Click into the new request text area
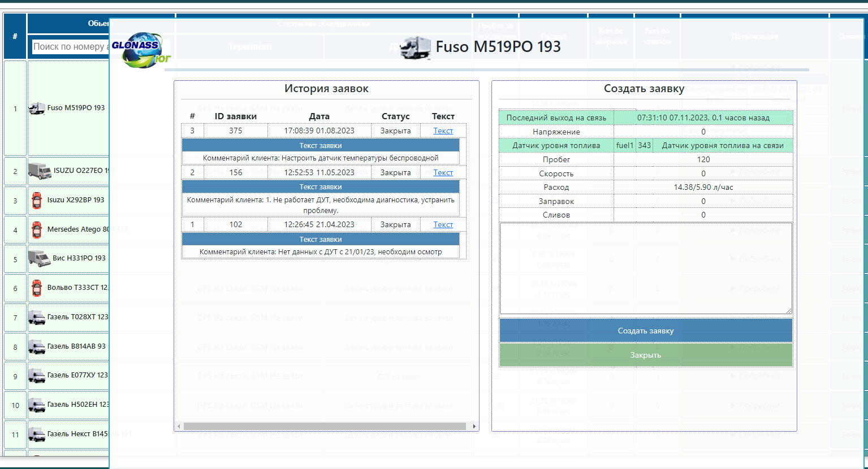The image size is (868, 469). (645, 268)
